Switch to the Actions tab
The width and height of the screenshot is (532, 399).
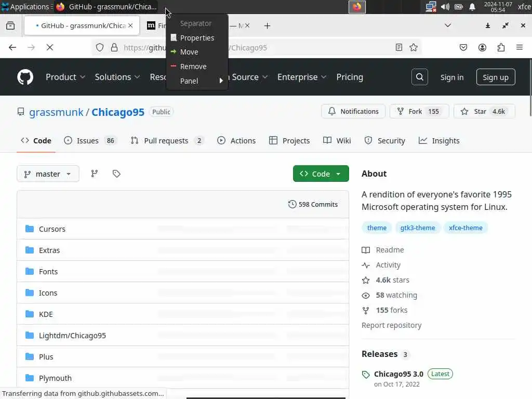[236, 140]
